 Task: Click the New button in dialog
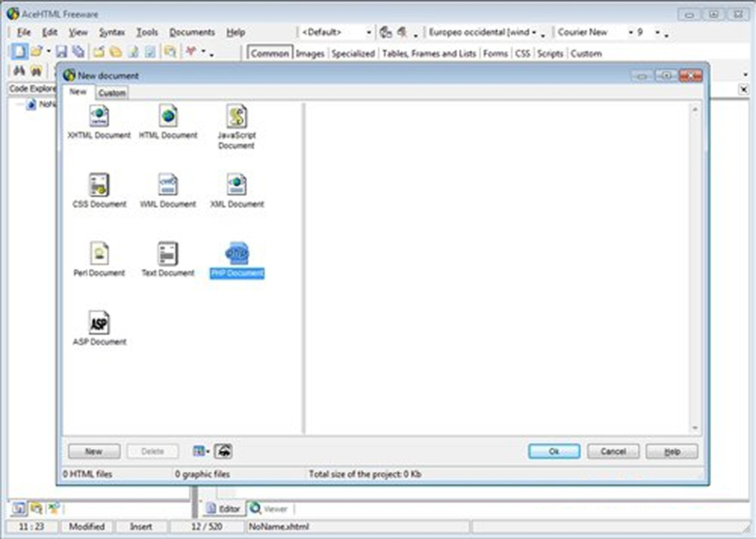(x=94, y=451)
